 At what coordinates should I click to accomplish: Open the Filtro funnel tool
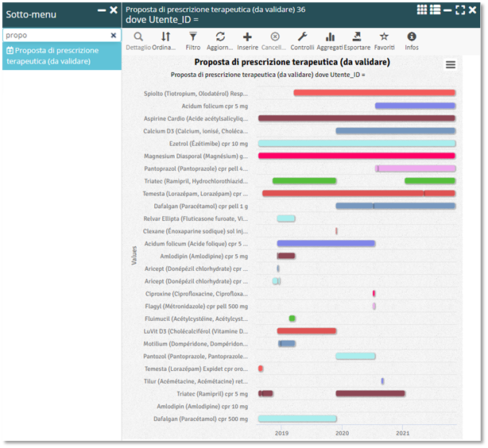click(193, 37)
